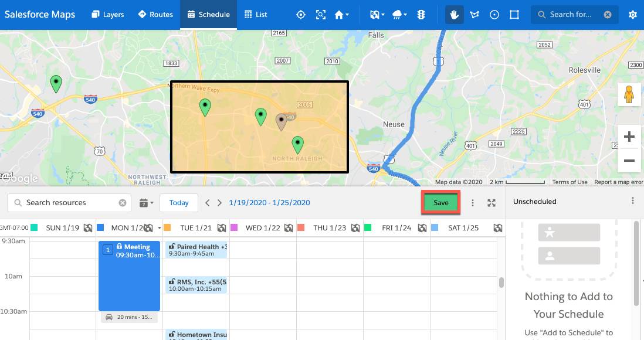This screenshot has height=340, width=644.
Task: Toggle map display for FRI 1/24
Action: tap(422, 228)
